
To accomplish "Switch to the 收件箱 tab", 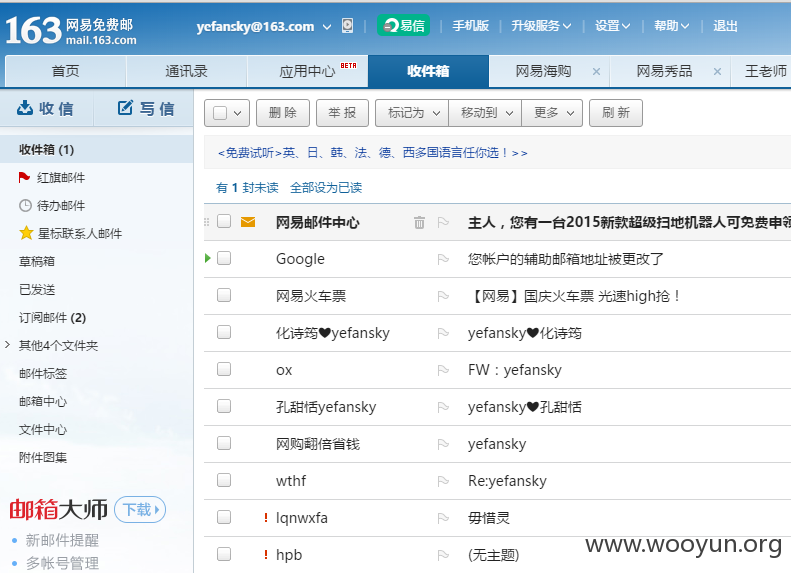I will (x=428, y=71).
